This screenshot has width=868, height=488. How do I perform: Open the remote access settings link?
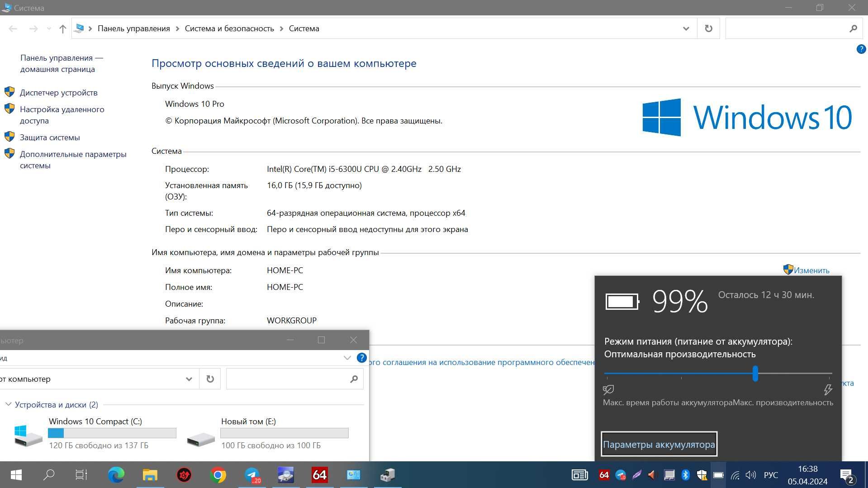pos(62,115)
